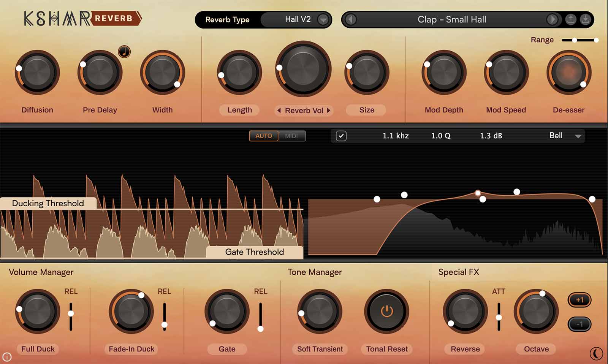Viewport: 608px width, 364px height.
Task: Click the left arrow beside Reverb Vol
Action: (280, 111)
